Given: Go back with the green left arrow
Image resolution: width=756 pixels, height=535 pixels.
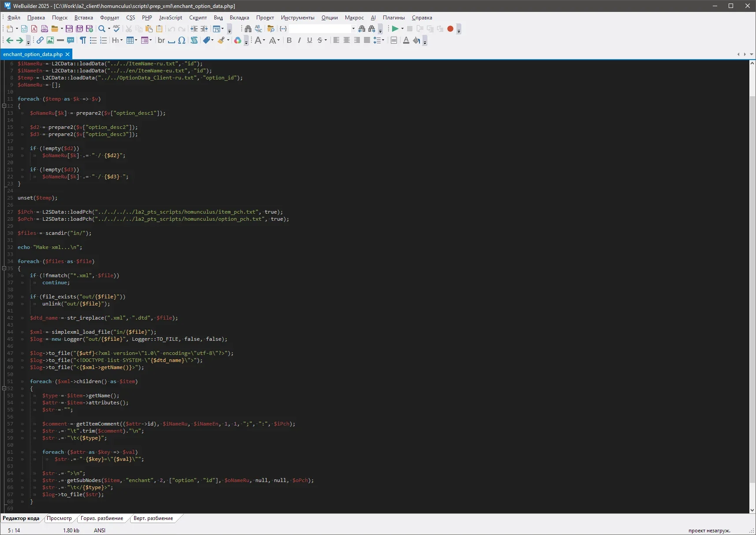Looking at the screenshot, I should tap(10, 41).
